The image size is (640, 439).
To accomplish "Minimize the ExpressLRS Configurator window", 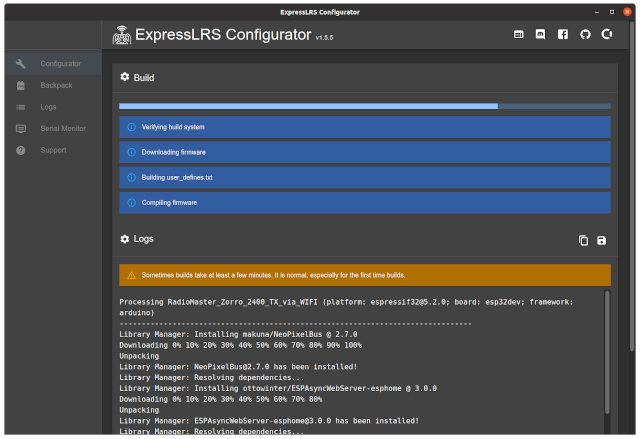I will [597, 12].
